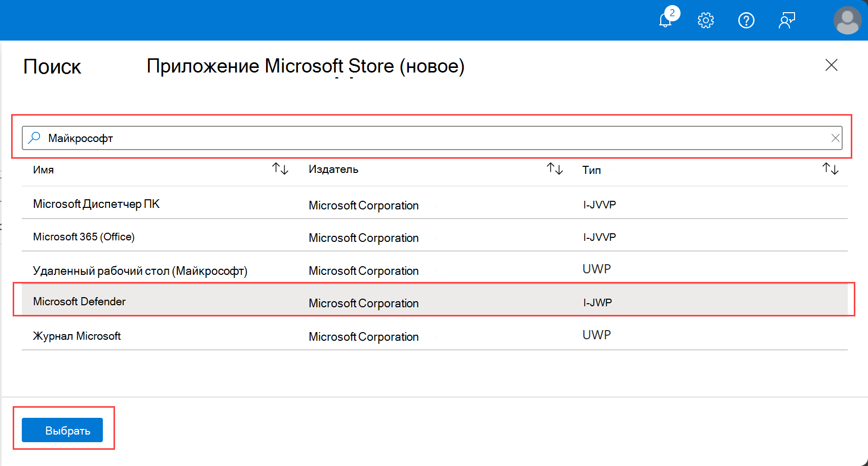Screen dimensions: 868x466
Task: Open the help question mark icon
Action: click(x=746, y=20)
